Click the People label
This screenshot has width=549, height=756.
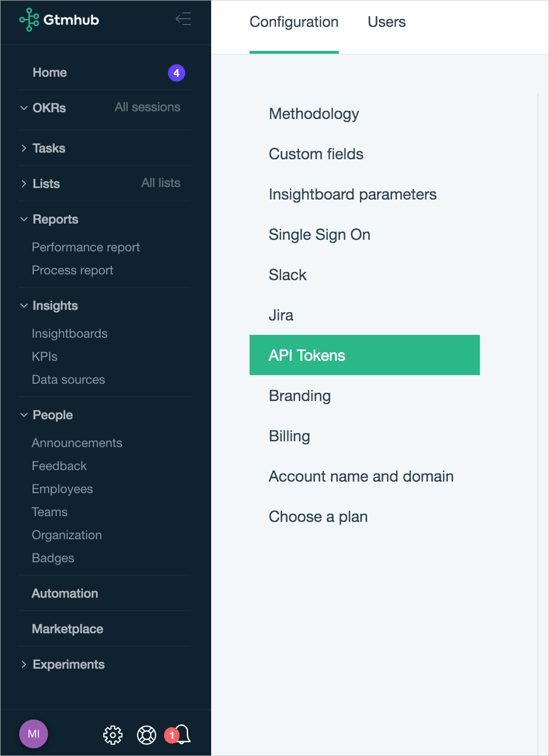tap(53, 415)
